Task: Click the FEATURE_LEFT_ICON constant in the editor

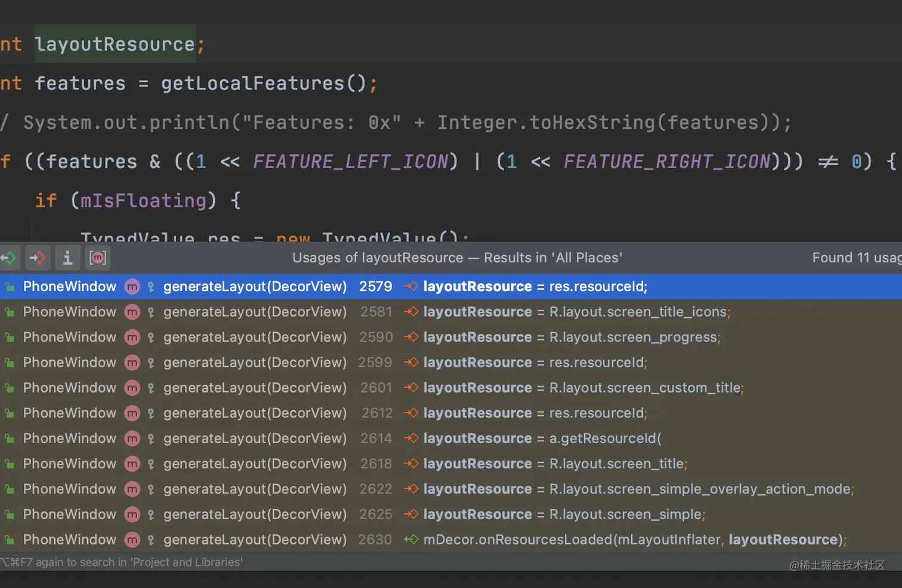Action: 350,162
